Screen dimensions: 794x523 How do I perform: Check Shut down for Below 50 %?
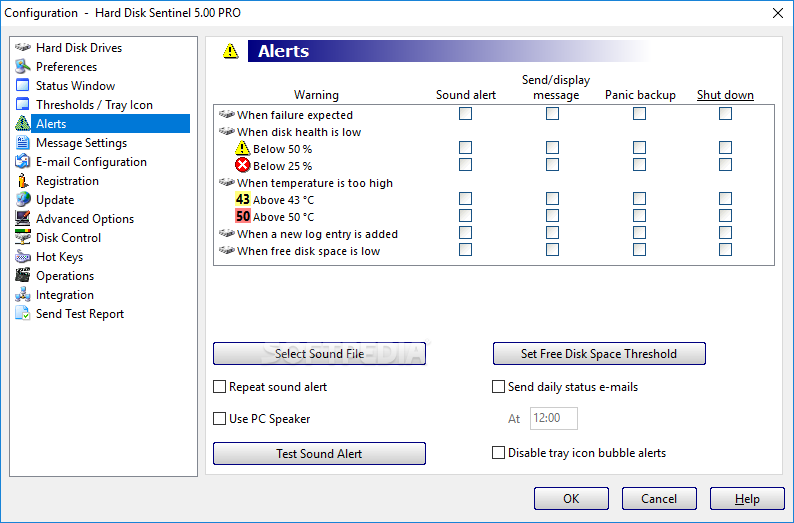point(726,147)
